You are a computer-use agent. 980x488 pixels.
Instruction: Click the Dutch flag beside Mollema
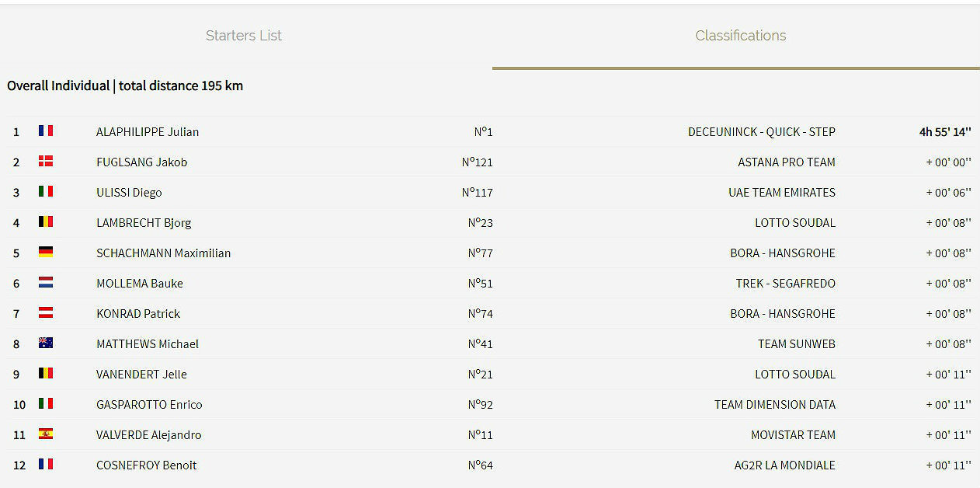pos(46,282)
